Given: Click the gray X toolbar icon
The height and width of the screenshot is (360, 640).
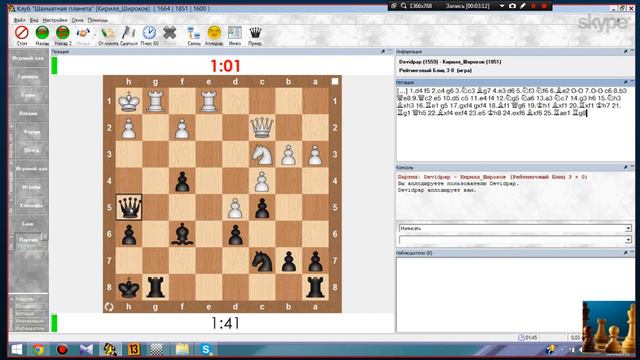Looking at the screenshot, I should click(169, 33).
